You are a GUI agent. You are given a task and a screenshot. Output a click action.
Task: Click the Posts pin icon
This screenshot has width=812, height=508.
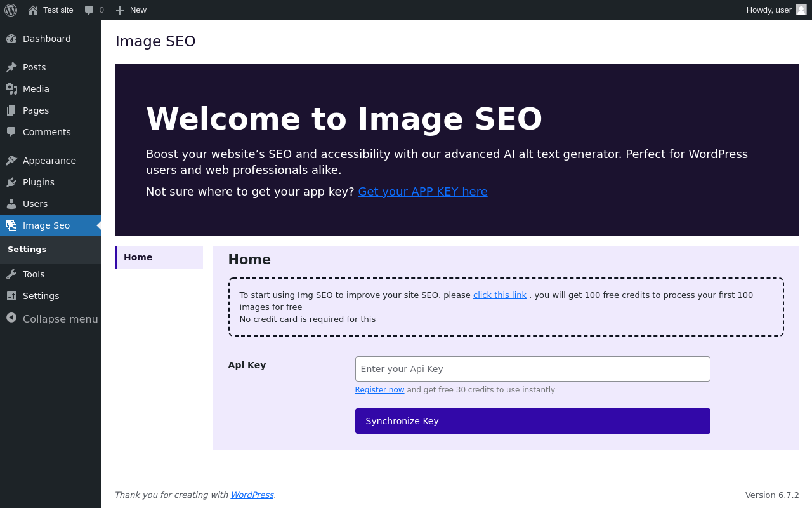pos(11,67)
